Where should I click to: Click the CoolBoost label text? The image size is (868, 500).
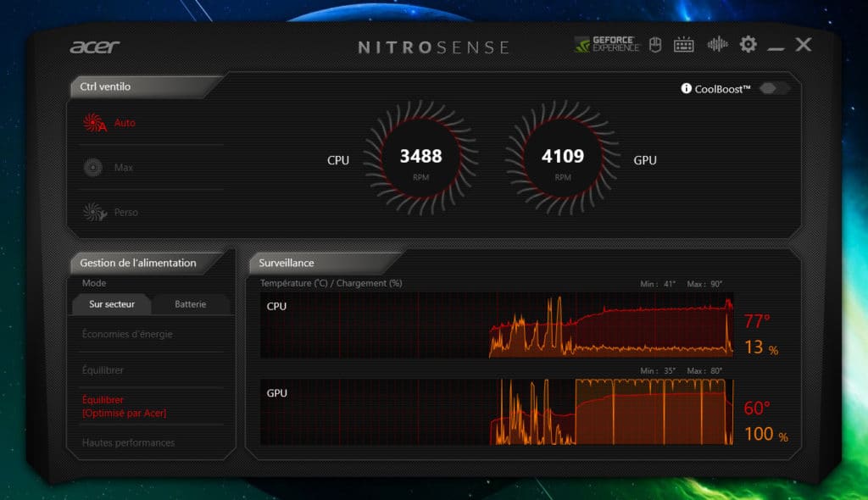pyautogui.click(x=722, y=89)
